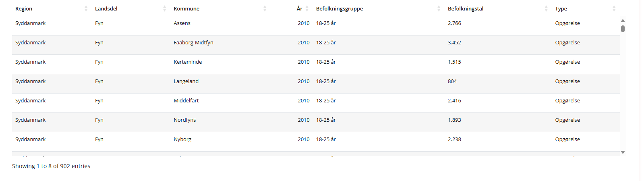
Task: Click the Type column sort icon
Action: tap(614, 8)
